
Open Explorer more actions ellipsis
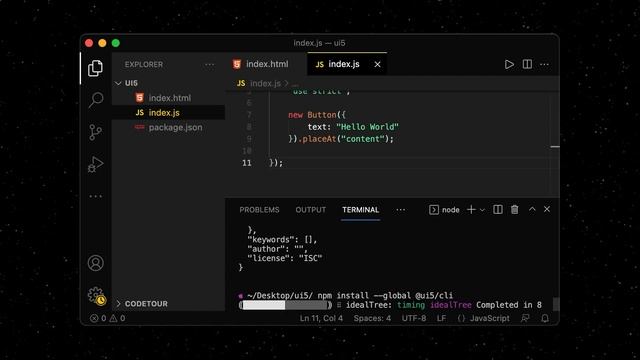pos(209,64)
